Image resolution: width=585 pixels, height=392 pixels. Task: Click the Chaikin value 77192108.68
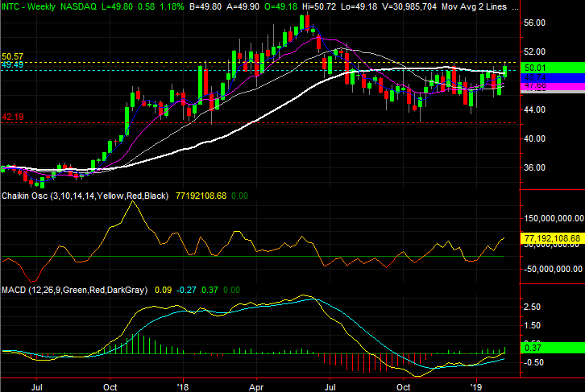[201, 196]
